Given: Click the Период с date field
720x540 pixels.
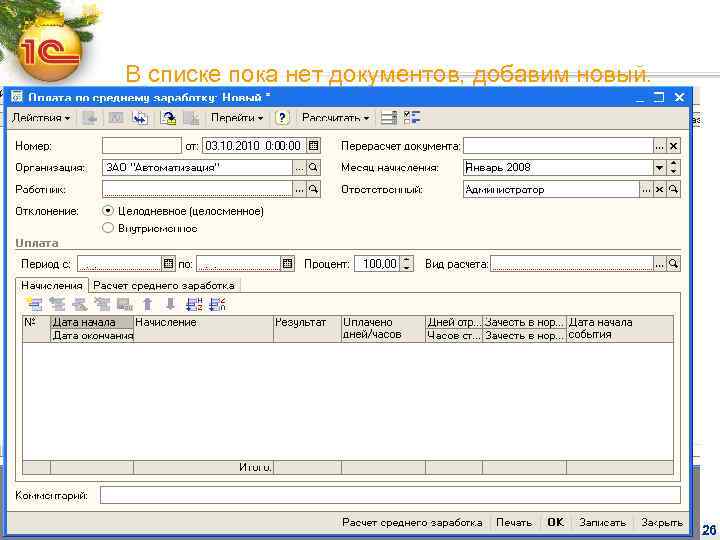Looking at the screenshot, I should tap(119, 264).
